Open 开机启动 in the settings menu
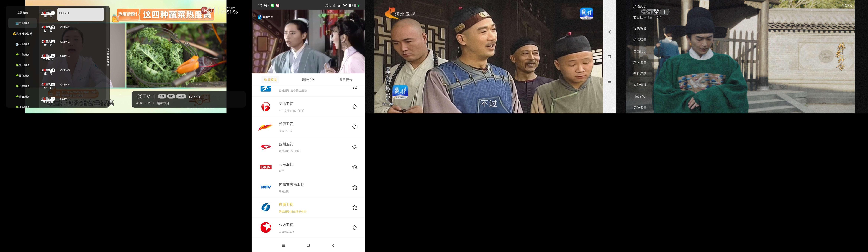Image resolution: width=868 pixels, height=252 pixels. point(640,74)
